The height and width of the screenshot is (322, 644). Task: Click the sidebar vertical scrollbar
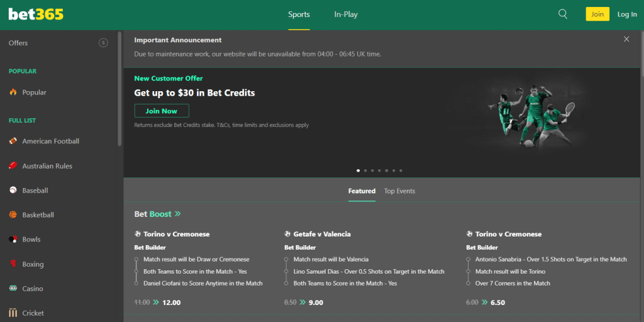[119, 88]
